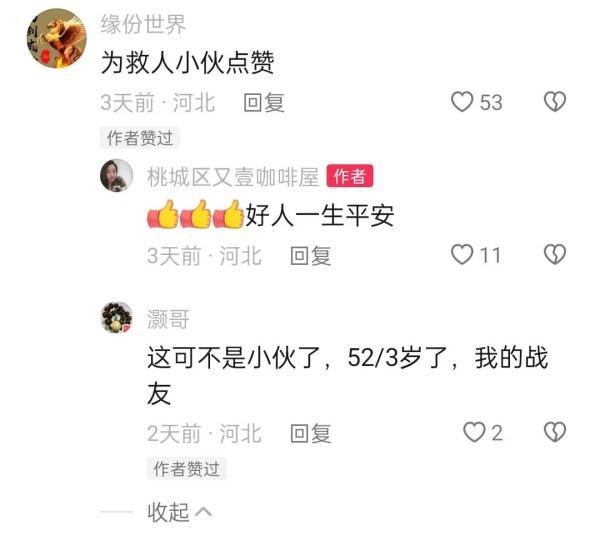Like the comment by 缘份世界
Viewport: 600px width, 537px height.
coord(462,102)
